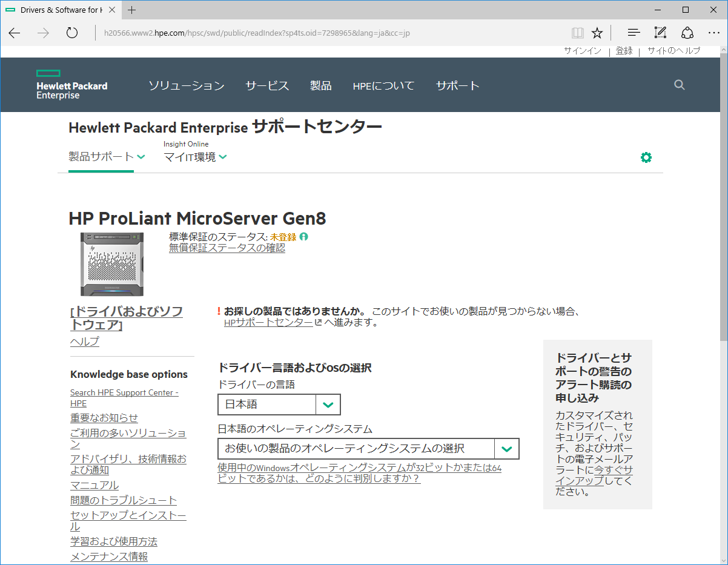The height and width of the screenshot is (565, 728).
Task: Click the 登録 link
Action: pyautogui.click(x=624, y=51)
